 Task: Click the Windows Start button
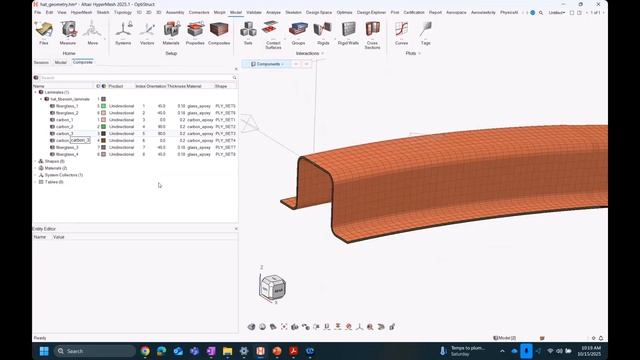[x=44, y=351]
